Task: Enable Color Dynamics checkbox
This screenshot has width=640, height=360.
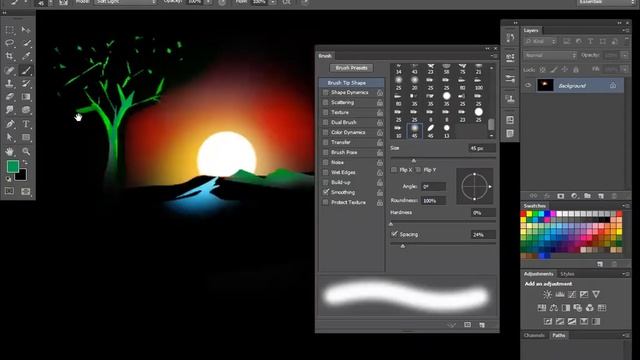Action: (325, 132)
